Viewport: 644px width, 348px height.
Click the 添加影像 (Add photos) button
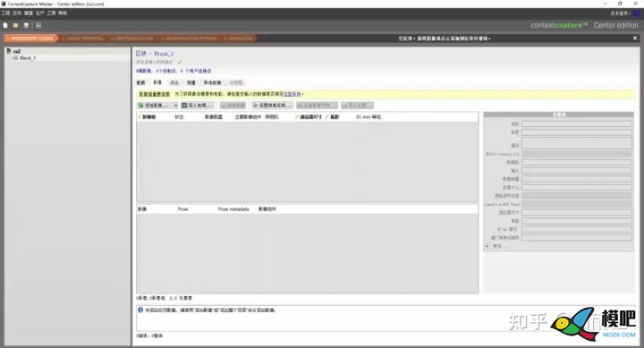155,106
